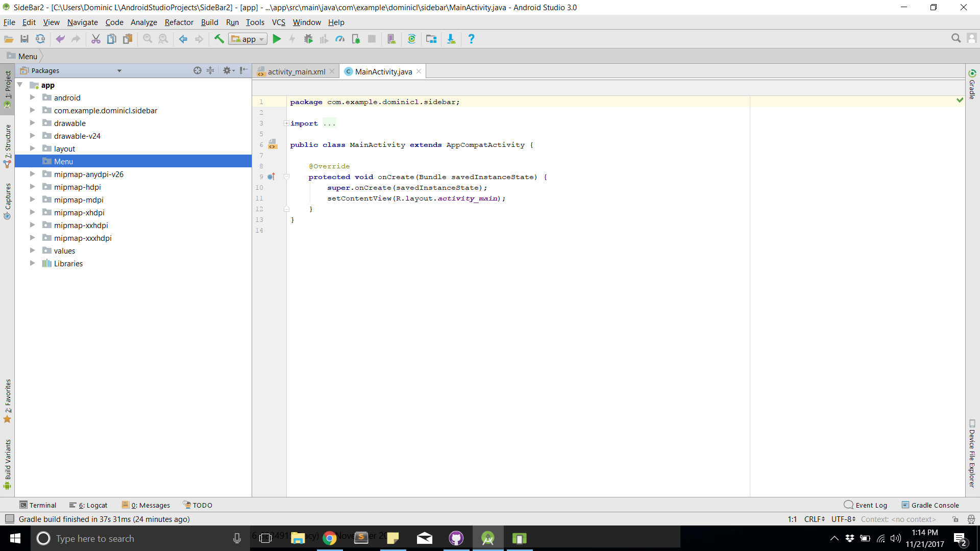Open the Gradle Console
Screen dimensions: 980x551
[x=930, y=505]
